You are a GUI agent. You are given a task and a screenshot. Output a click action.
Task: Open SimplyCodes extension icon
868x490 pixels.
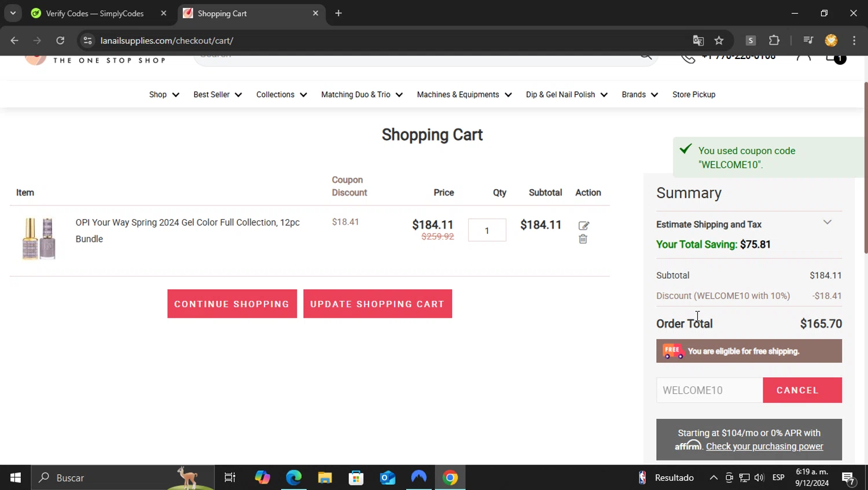[x=751, y=40]
